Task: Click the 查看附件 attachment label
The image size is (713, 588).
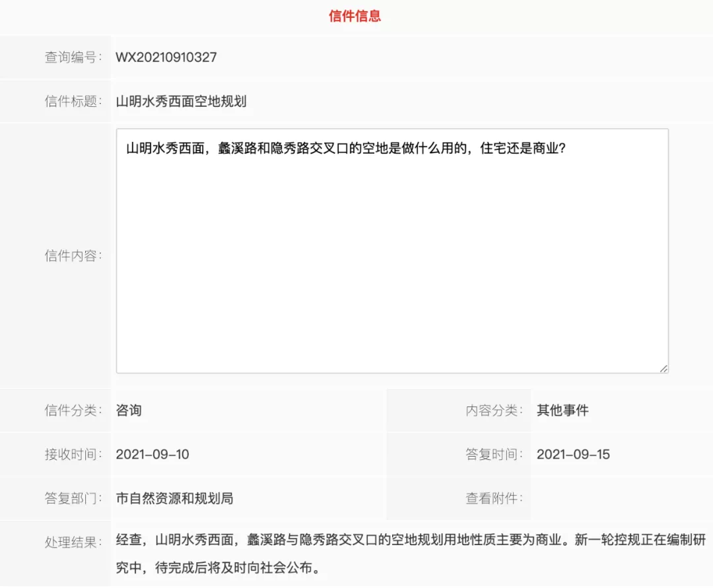Action: (x=494, y=499)
